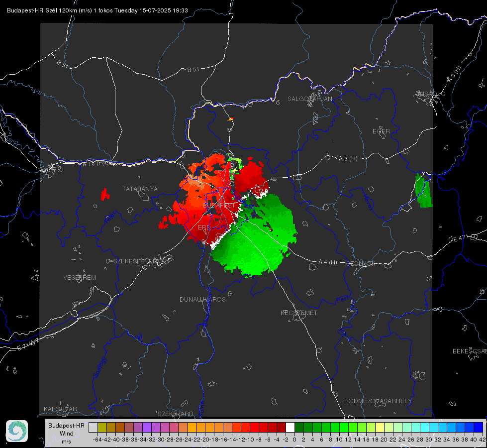Click the blue Somogy county label

[x=99, y=367]
